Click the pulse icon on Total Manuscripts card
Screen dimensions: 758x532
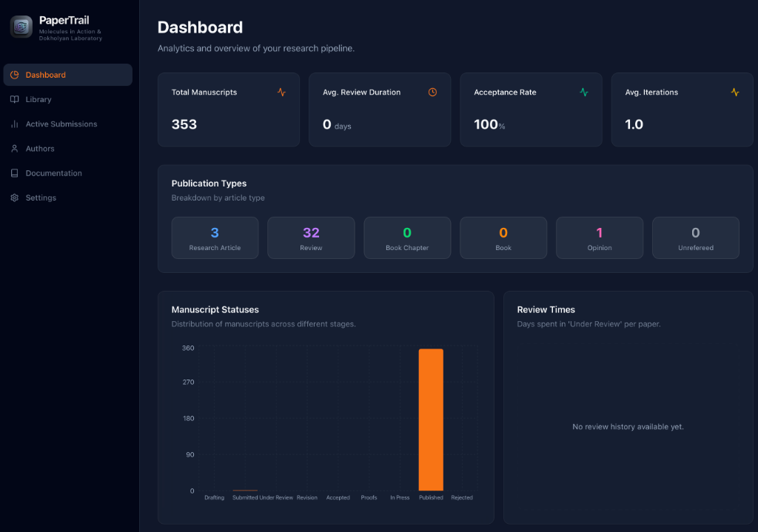coord(281,92)
